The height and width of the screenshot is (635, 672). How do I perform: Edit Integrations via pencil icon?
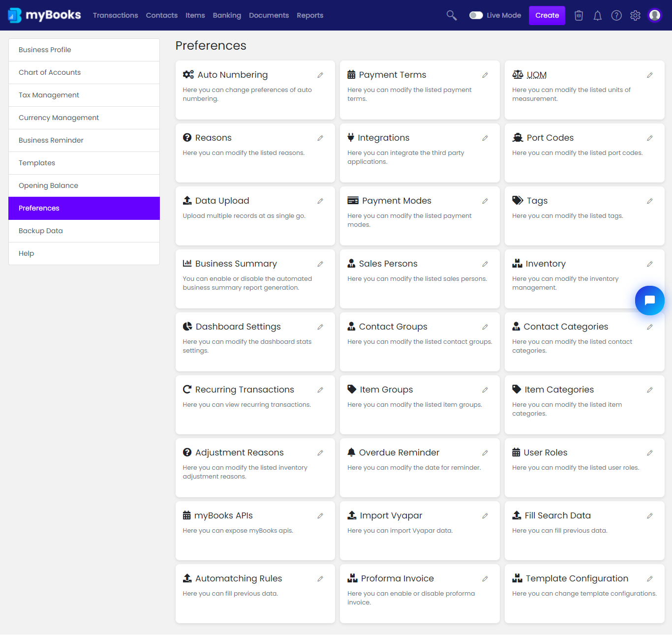[x=485, y=138]
